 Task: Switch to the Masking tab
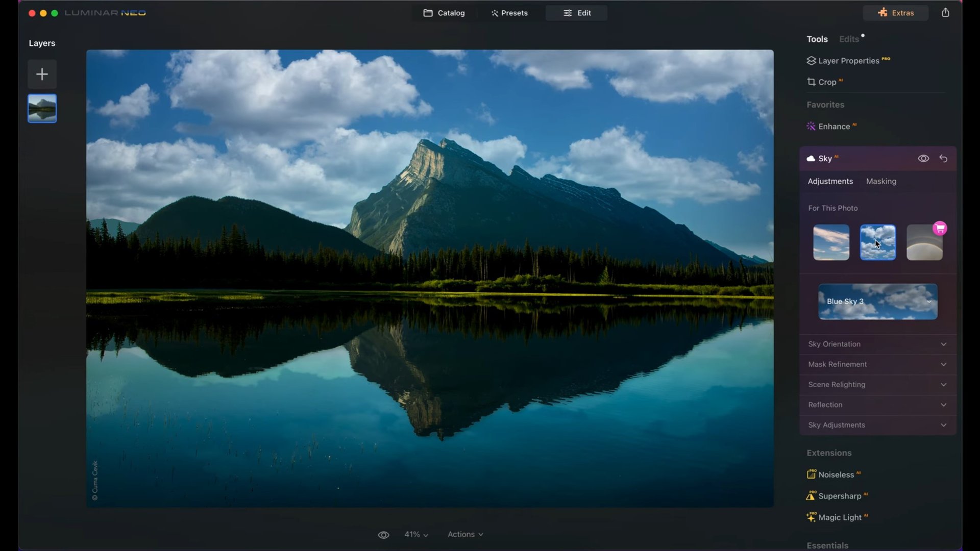pyautogui.click(x=881, y=181)
